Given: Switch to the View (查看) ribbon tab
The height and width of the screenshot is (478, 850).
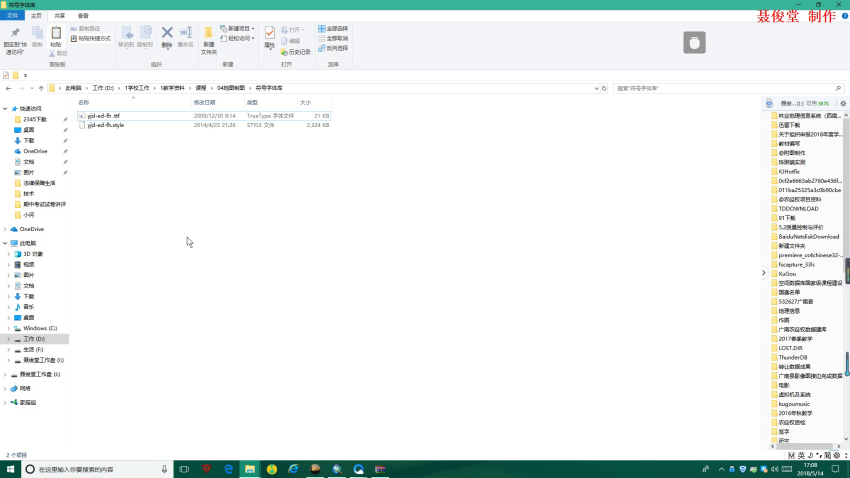Looking at the screenshot, I should 83,16.
